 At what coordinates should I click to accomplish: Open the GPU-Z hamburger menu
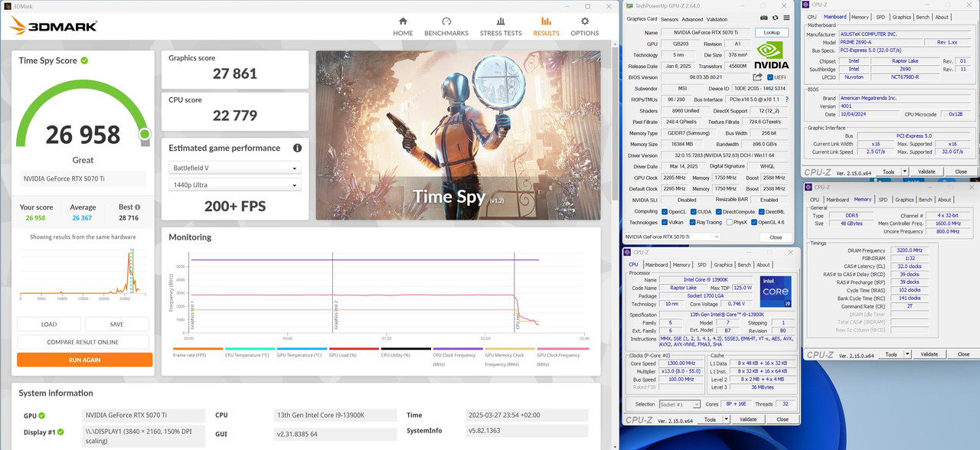[x=786, y=18]
